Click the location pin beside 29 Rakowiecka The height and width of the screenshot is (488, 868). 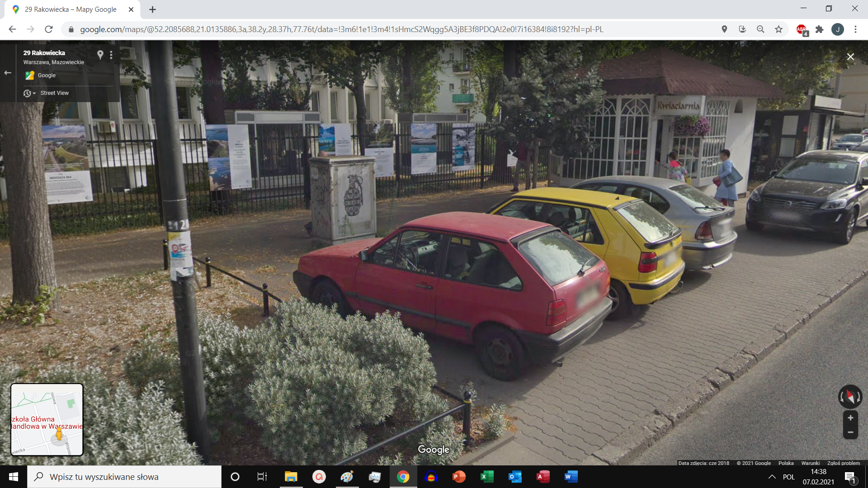tap(100, 55)
